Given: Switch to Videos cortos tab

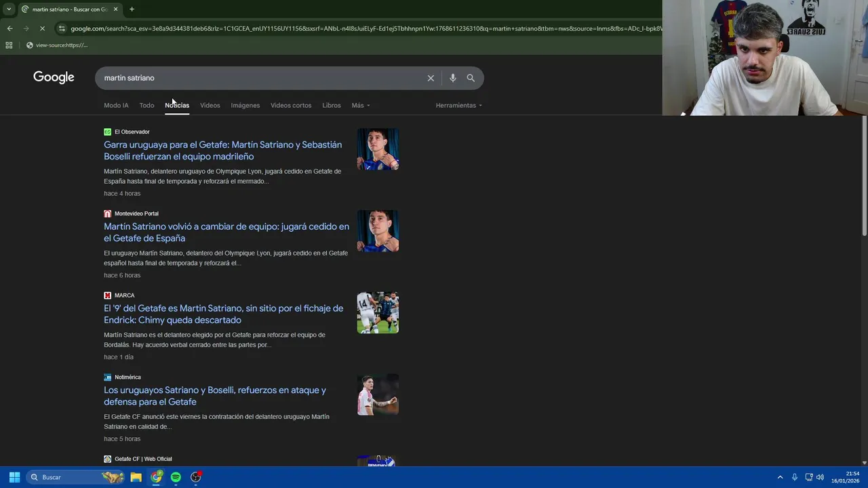Looking at the screenshot, I should (291, 105).
